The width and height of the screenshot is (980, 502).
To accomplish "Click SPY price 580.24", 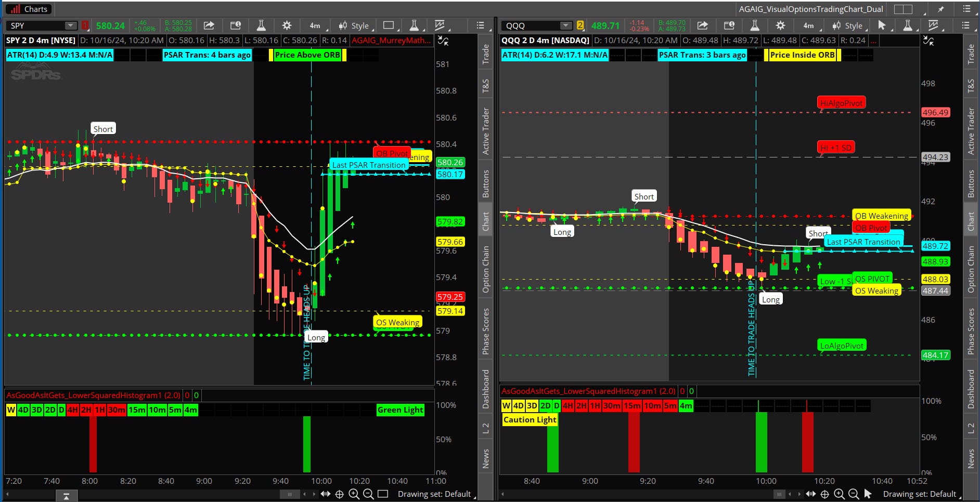I will (110, 25).
